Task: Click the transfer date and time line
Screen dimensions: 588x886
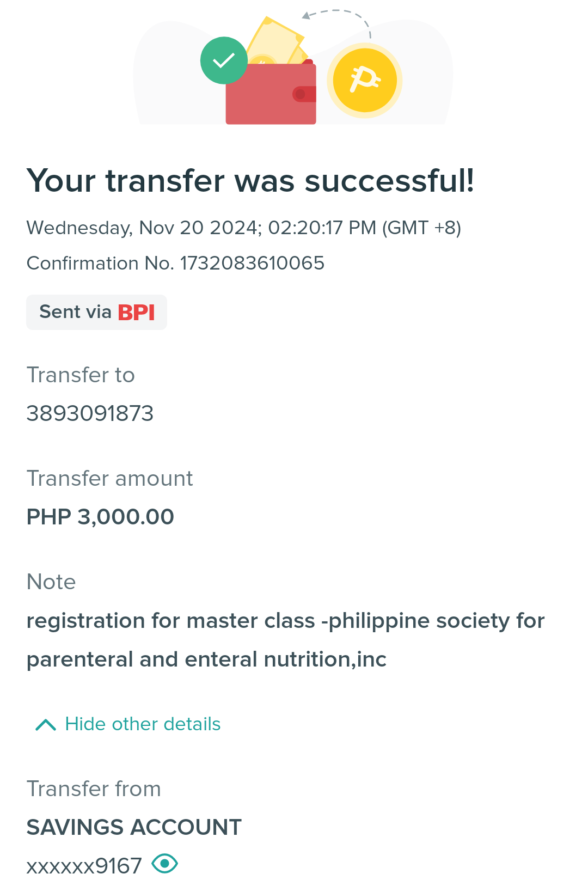Action: (244, 228)
